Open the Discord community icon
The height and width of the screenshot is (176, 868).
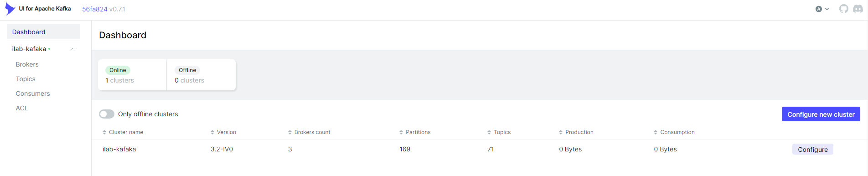point(858,9)
